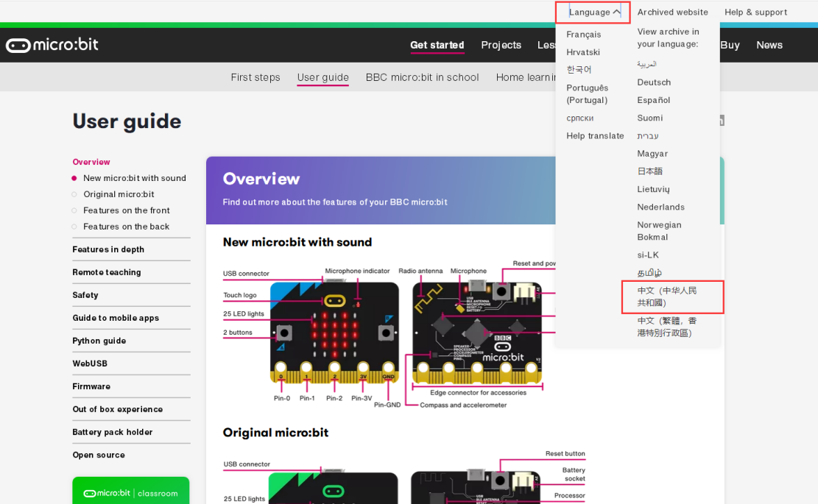Image resolution: width=818 pixels, height=504 pixels.
Task: Click micro:bit classroom green button
Action: click(x=131, y=491)
